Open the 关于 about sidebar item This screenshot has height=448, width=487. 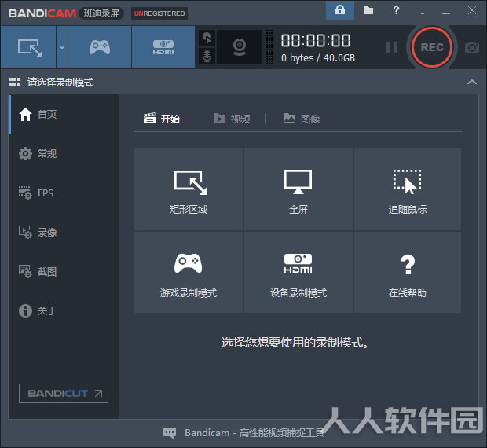[64, 310]
